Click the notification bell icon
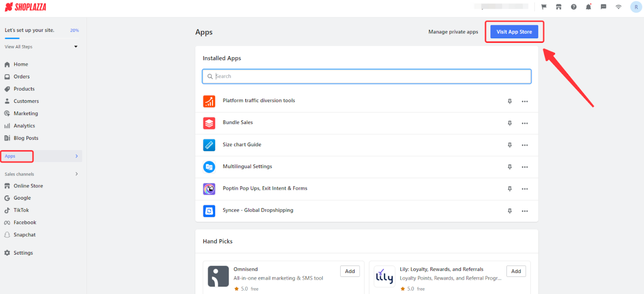Image resolution: width=644 pixels, height=294 pixels. pos(588,7)
